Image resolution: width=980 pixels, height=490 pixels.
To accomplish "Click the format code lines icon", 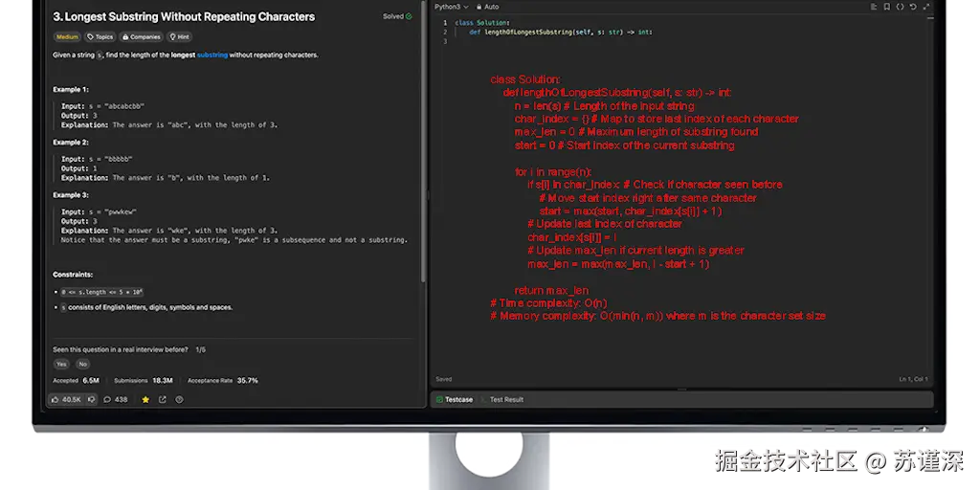I will [x=874, y=7].
